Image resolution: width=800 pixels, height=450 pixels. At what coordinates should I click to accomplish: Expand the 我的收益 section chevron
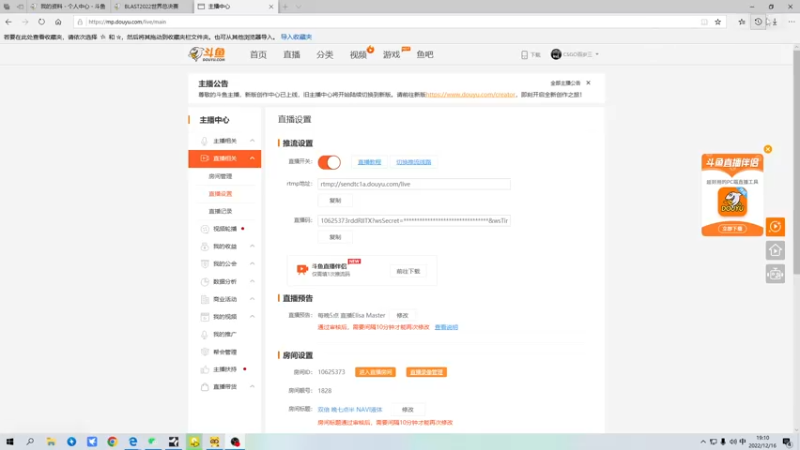pos(252,246)
